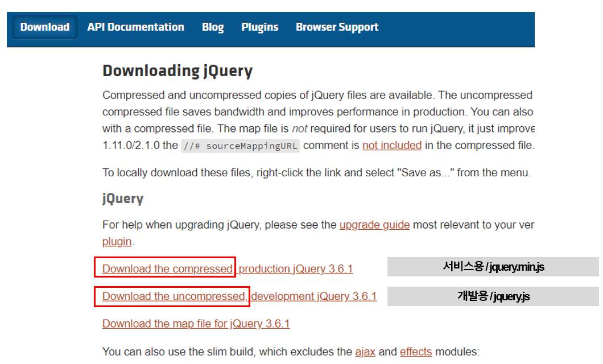
Task: Click the 'To locally download these files' sentence
Action: 316,172
